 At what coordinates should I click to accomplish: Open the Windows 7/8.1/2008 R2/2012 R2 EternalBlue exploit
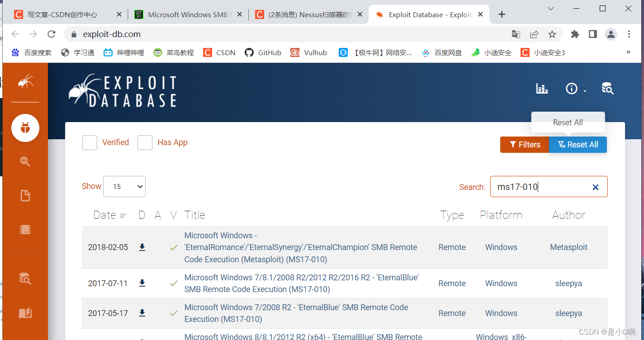(302, 283)
